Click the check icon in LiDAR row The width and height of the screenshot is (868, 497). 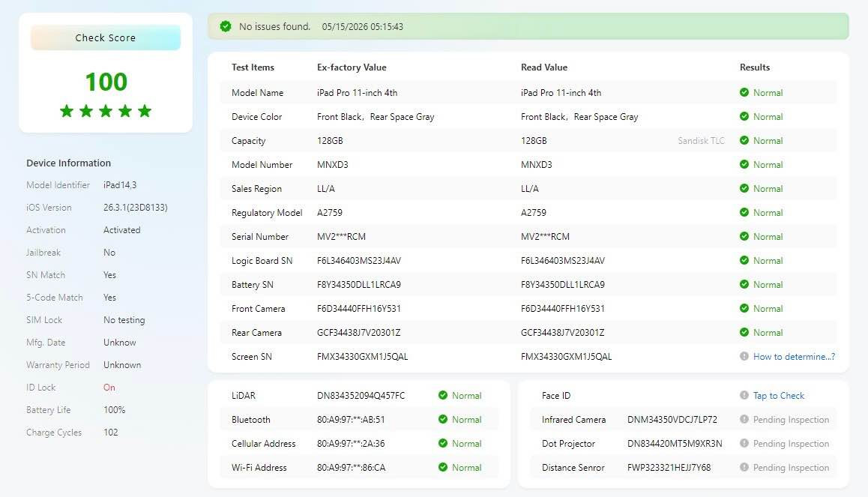(443, 395)
